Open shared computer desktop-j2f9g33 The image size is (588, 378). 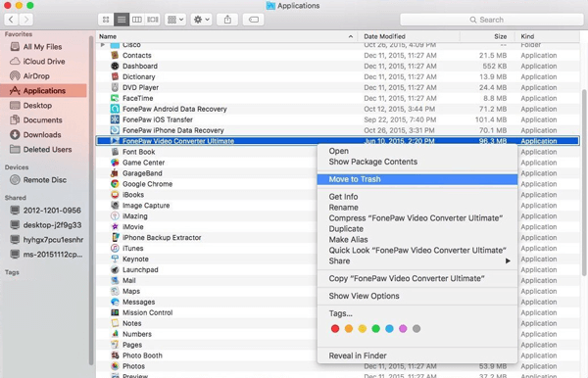pos(43,225)
